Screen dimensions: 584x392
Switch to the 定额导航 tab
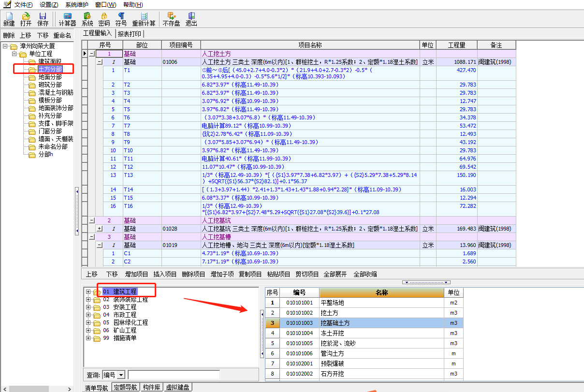[x=125, y=387]
